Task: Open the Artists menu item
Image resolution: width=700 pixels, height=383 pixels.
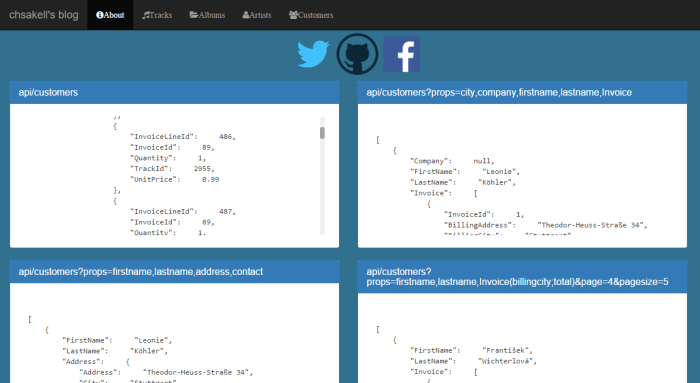Action: [x=257, y=15]
